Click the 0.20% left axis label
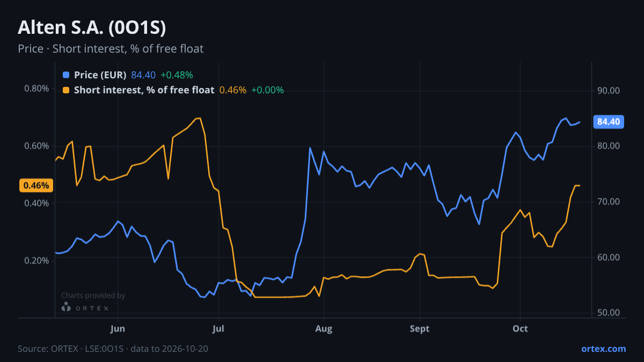This screenshot has width=644, height=362. click(36, 261)
